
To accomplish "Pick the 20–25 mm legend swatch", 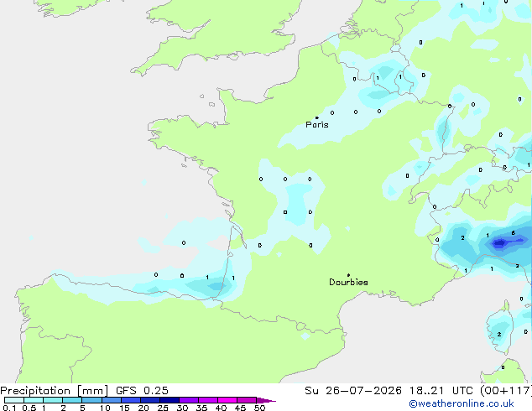I will [149, 400].
